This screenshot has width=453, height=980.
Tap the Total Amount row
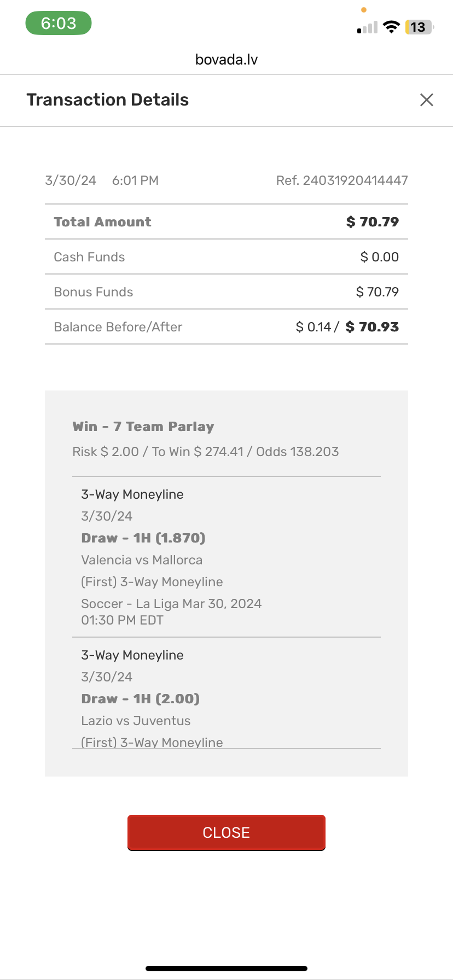pos(226,222)
